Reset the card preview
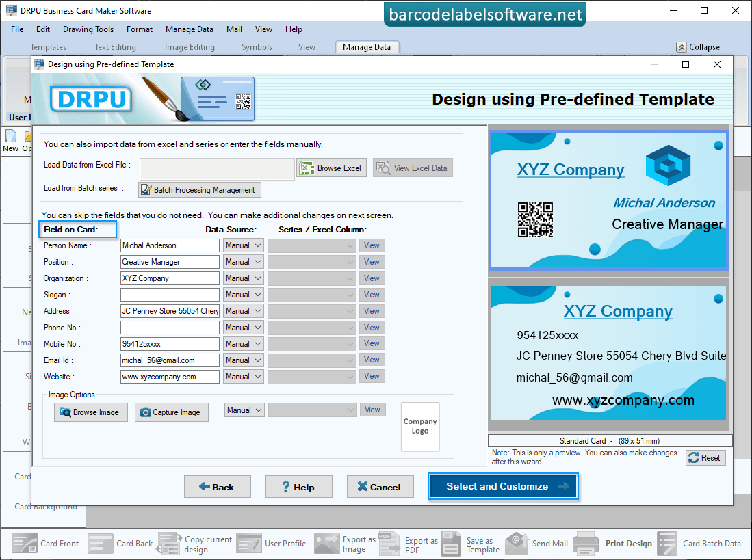752x560 pixels. 705,458
